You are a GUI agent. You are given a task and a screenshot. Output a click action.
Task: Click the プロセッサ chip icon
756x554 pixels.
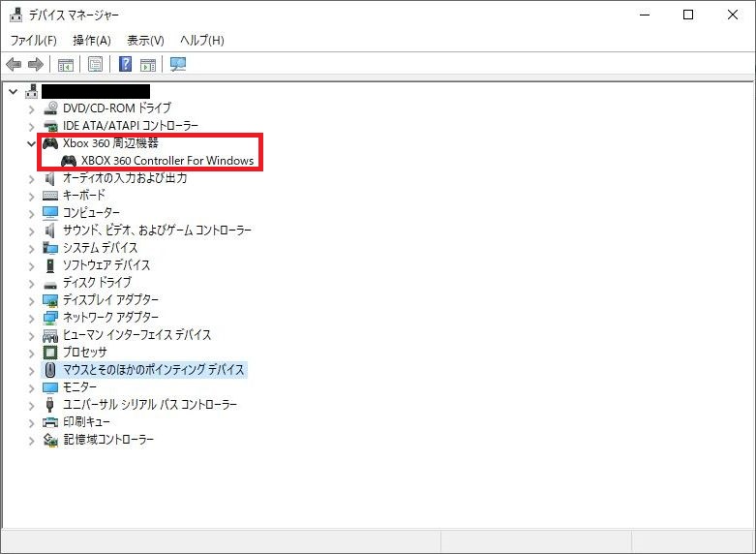tap(50, 353)
